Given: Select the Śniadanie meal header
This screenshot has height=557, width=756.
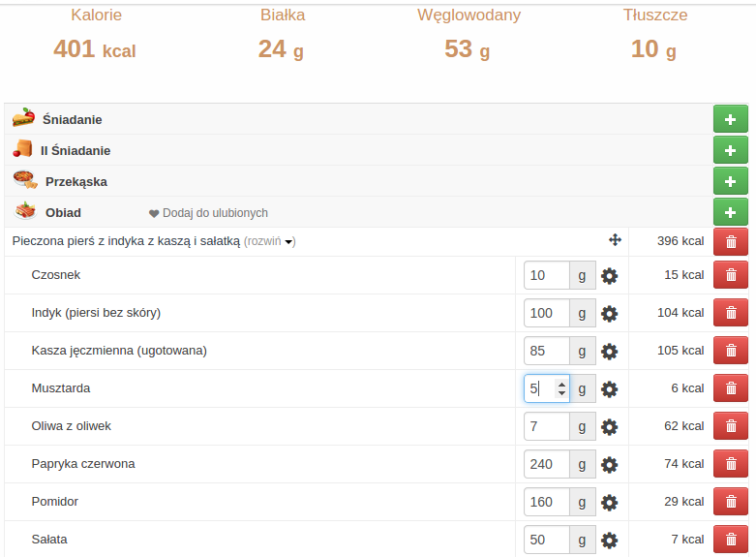Looking at the screenshot, I should pos(72,119).
